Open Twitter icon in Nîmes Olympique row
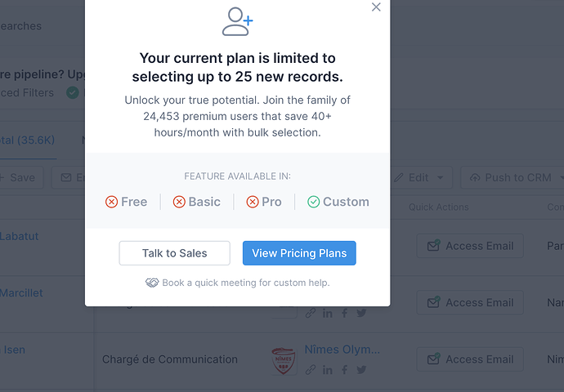564x392 pixels. (361, 370)
